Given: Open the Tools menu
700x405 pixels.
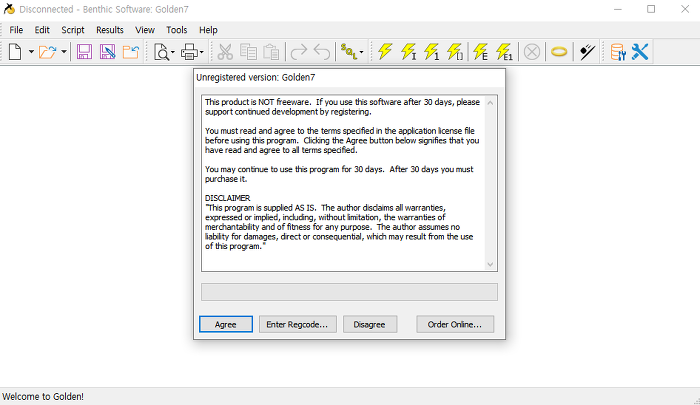Looking at the screenshot, I should (x=177, y=30).
